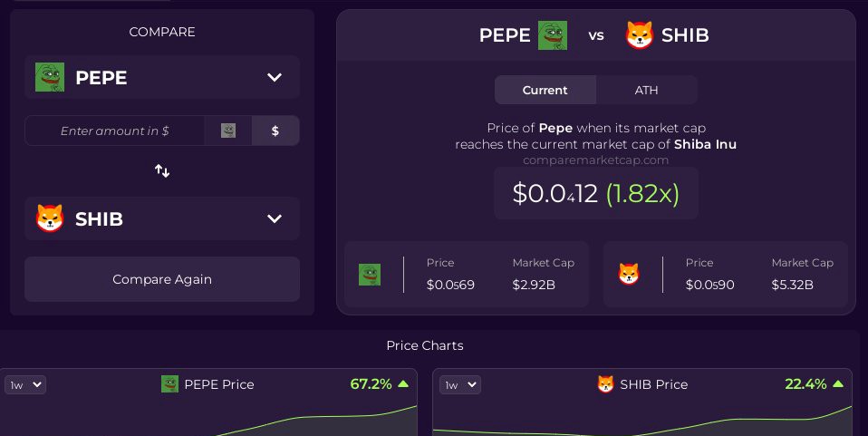The height and width of the screenshot is (436, 868).
Task: Click PEPE icon in the header title
Action: [553, 35]
